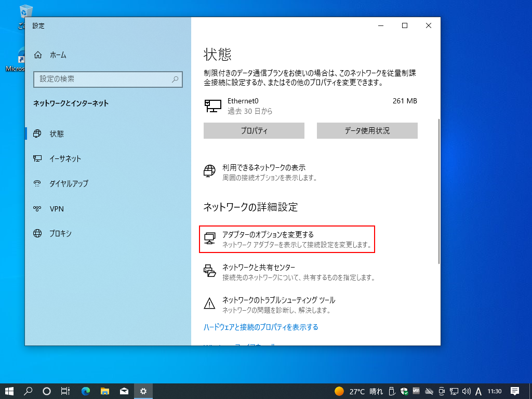Open the notification center icon
This screenshot has width=532, height=399.
[515, 391]
